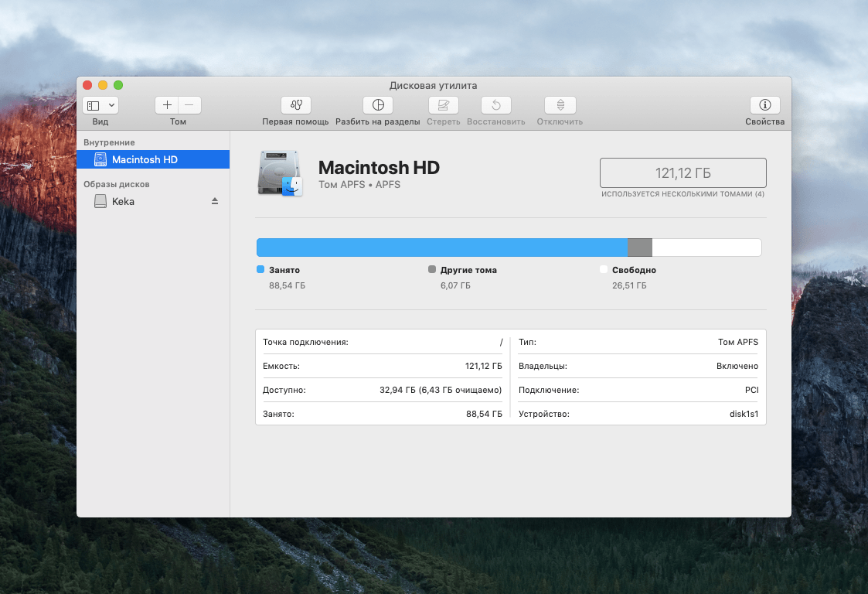Click the Внутренние section header
Image resolution: width=868 pixels, height=594 pixels.
pyautogui.click(x=109, y=142)
